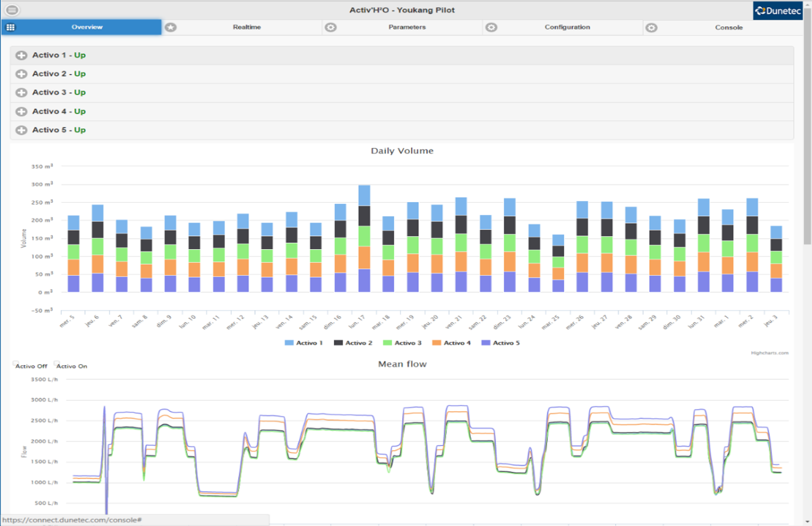
Task: Click the gear icon beside Parameters
Action: 330,27
